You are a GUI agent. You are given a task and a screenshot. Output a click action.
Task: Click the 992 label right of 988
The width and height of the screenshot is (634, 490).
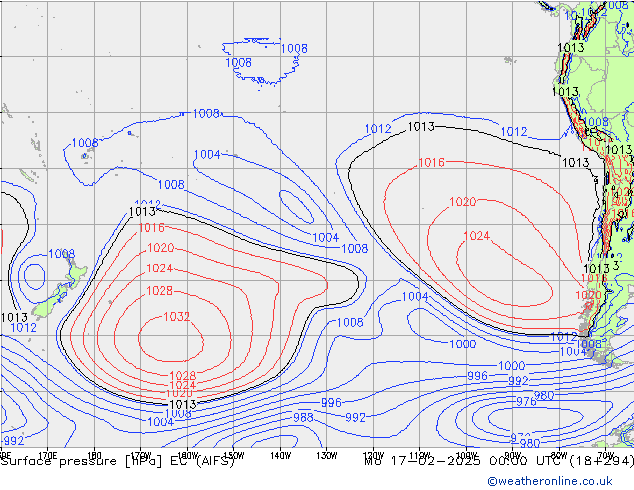(355, 418)
